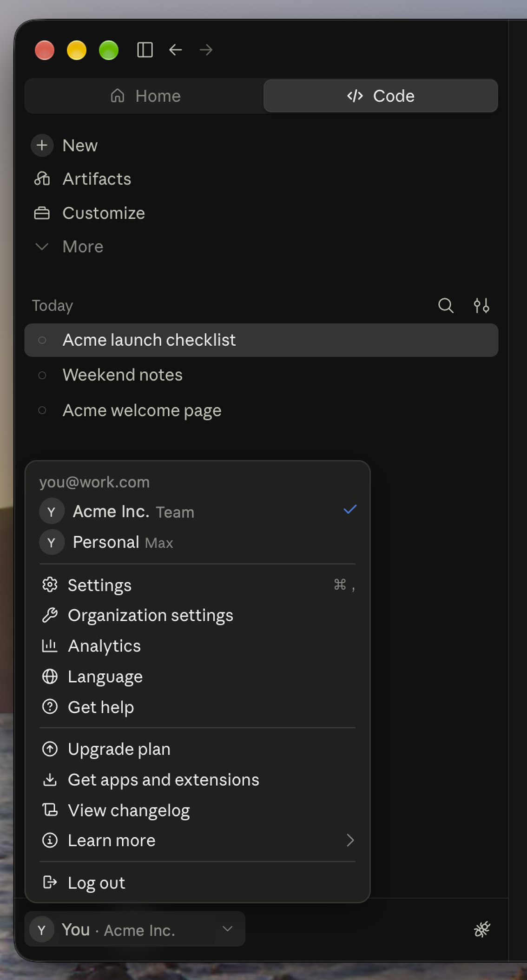The image size is (527, 980).
Task: Go forward with the right arrow
Action: point(206,50)
